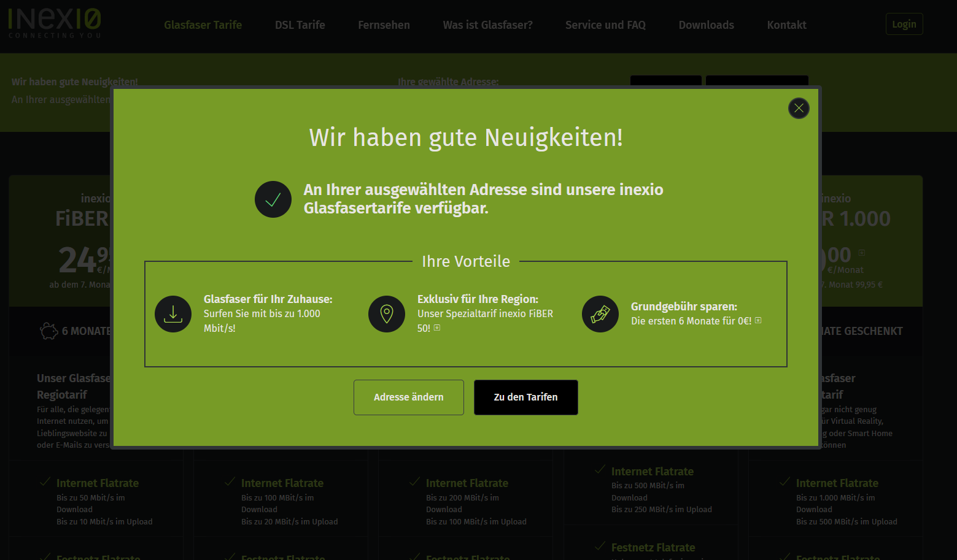Open the Glasfaser Tarife menu
This screenshot has height=560, width=957.
tap(203, 25)
